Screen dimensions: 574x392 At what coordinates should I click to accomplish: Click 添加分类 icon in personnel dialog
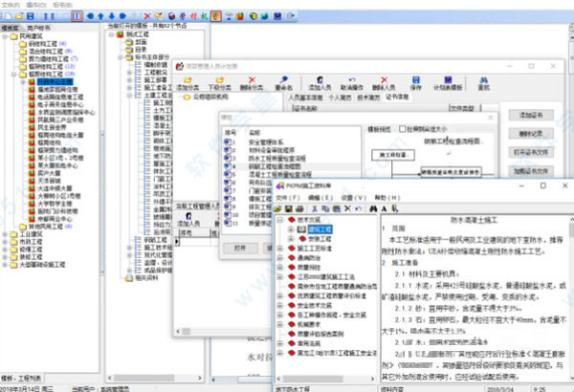tap(188, 79)
